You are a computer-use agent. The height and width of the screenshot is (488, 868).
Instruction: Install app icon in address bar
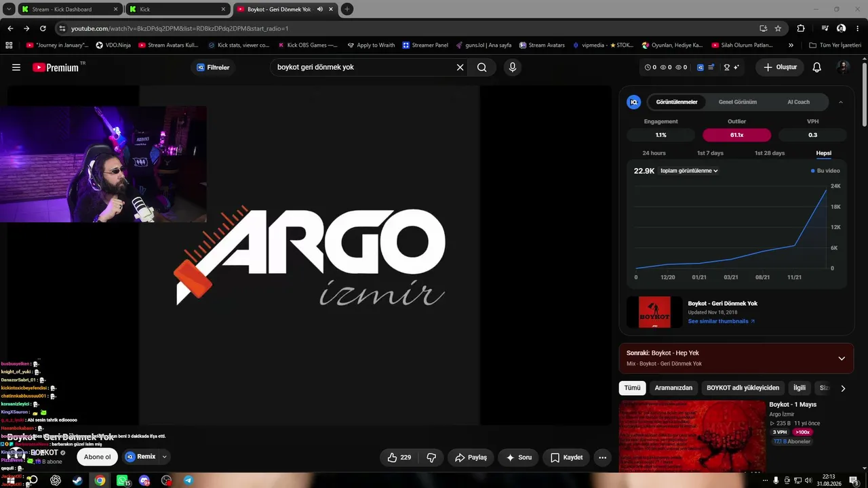[764, 28]
